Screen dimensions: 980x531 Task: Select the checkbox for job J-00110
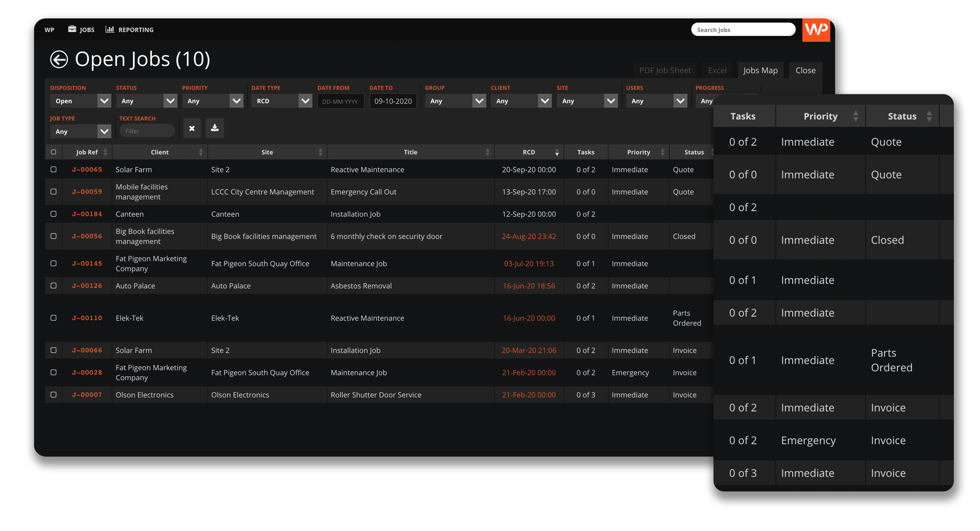point(54,318)
